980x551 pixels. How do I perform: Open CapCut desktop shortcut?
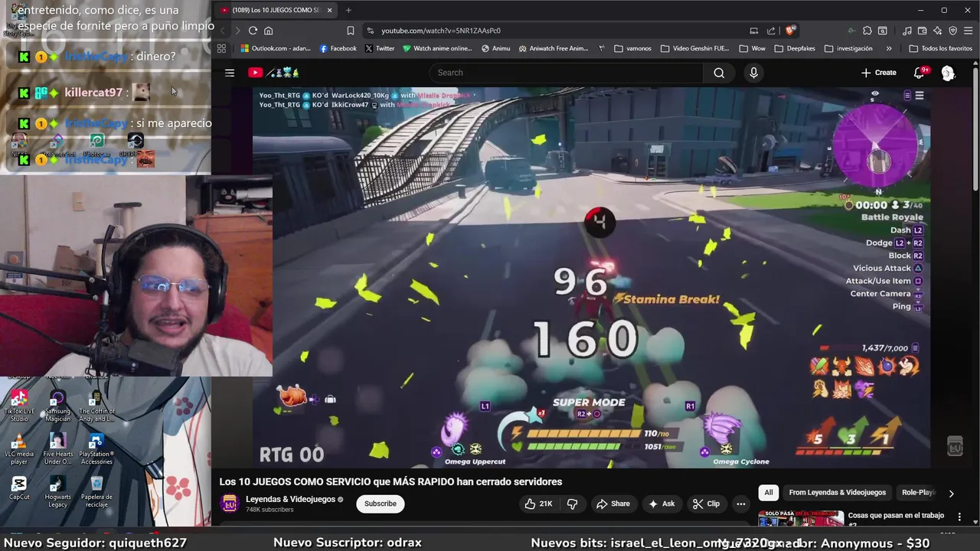click(19, 488)
